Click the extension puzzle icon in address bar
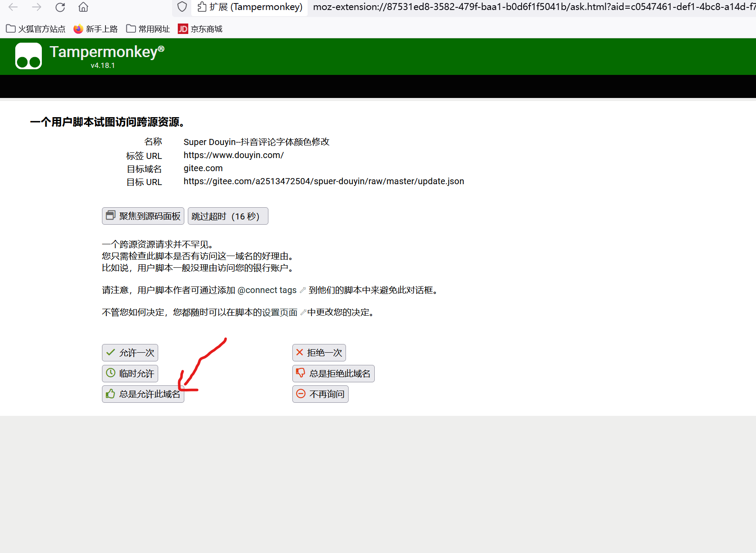This screenshot has width=756, height=553. pos(202,7)
